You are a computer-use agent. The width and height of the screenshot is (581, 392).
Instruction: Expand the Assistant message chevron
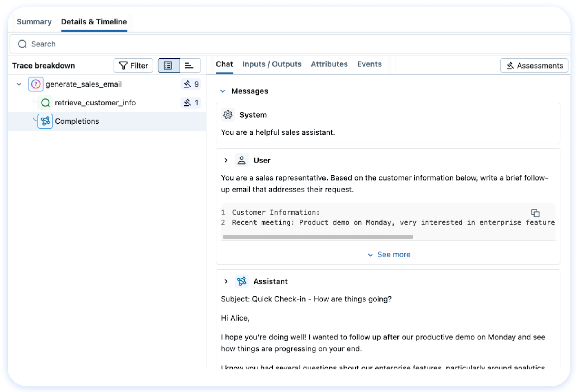(226, 281)
